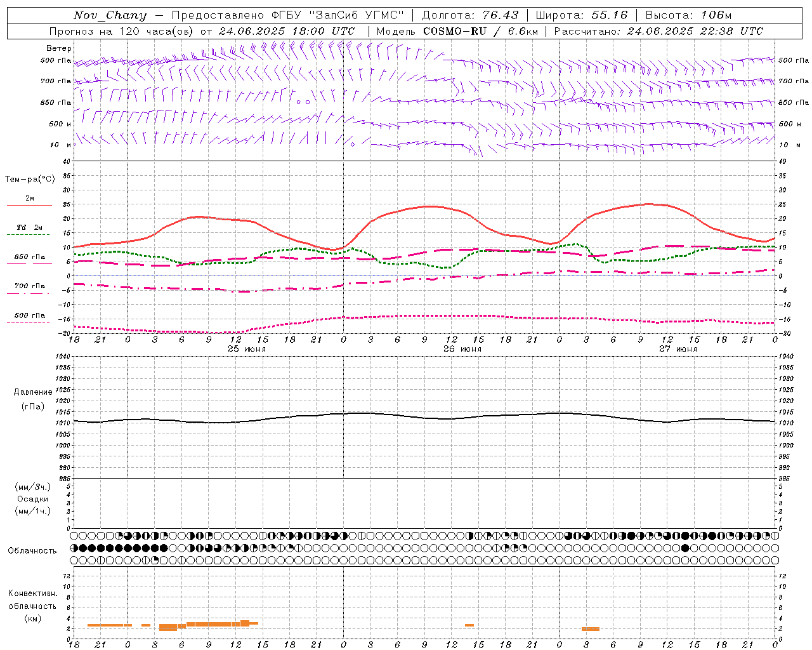
Task: Click the "Тем-ра(°C)" axis title
Action: point(30,180)
